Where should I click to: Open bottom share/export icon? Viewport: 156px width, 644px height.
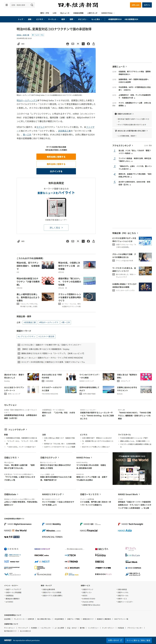[x=94, y=241]
